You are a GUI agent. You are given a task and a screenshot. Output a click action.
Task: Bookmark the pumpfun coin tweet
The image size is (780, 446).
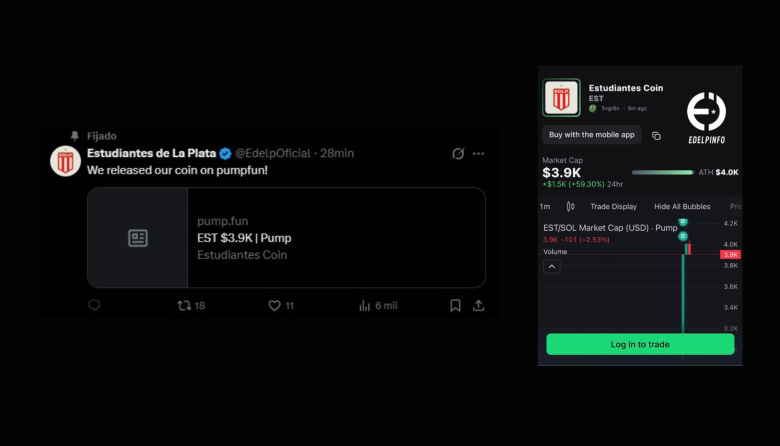[455, 305]
